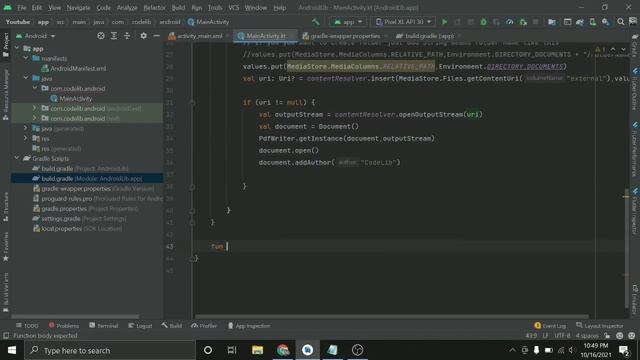This screenshot has height=360, width=640.
Task: Select proguard-rules.pro file
Action: (98, 199)
